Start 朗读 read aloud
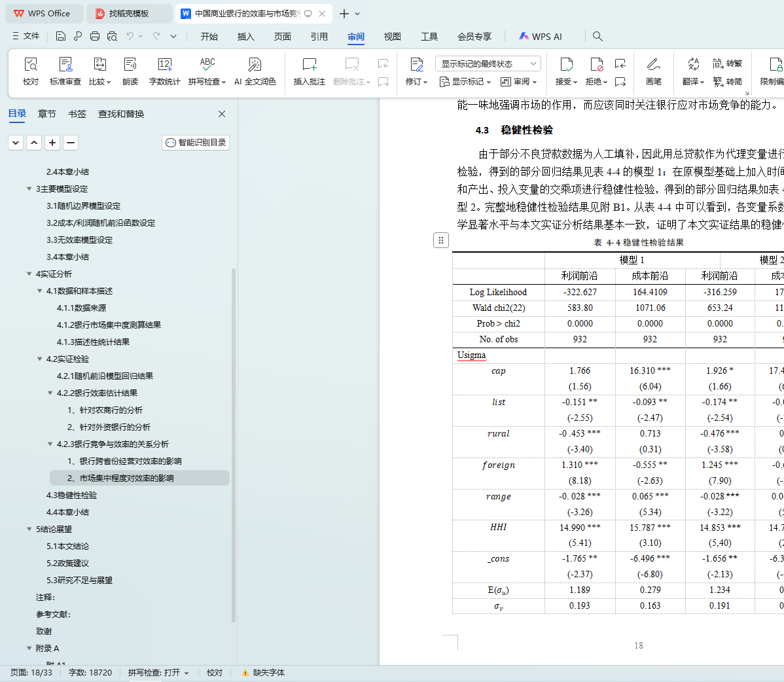 (x=130, y=71)
